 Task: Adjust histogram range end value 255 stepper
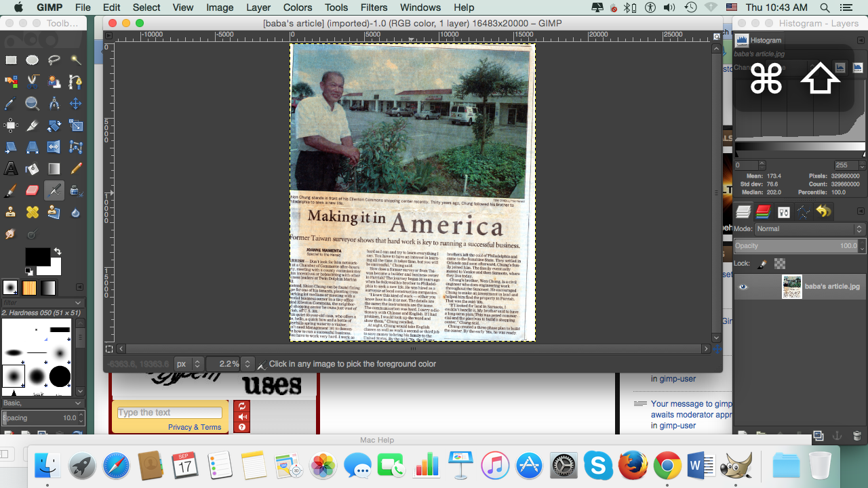861,165
